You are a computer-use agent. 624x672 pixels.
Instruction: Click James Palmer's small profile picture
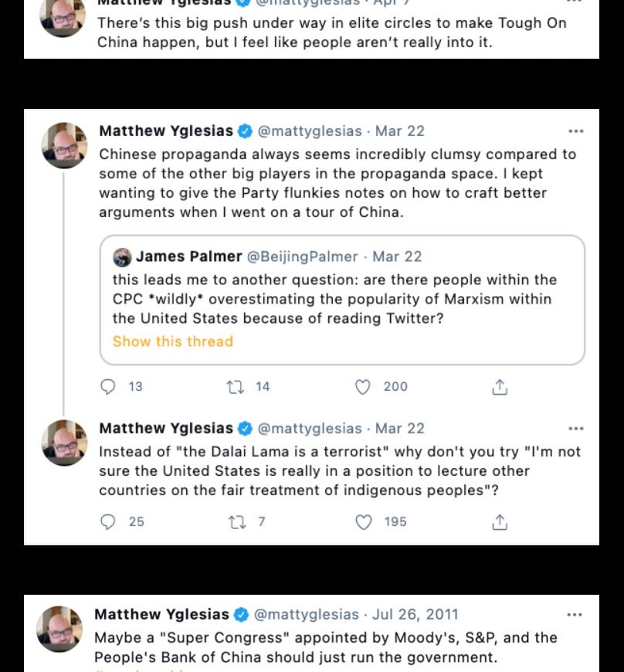[121, 256]
